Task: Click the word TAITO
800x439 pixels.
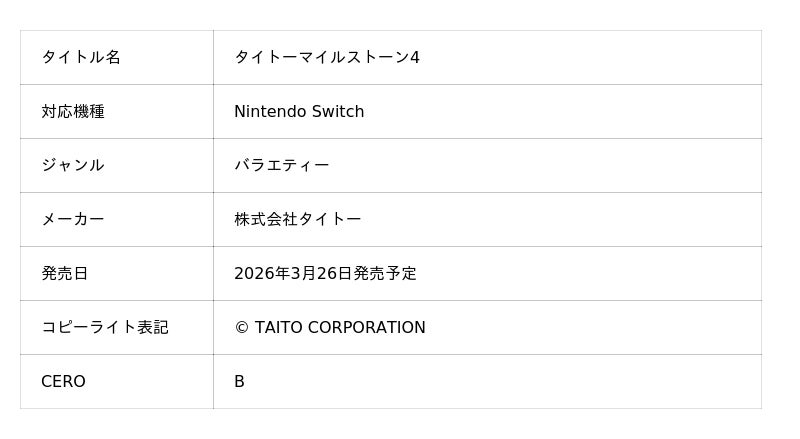Action: 276,328
